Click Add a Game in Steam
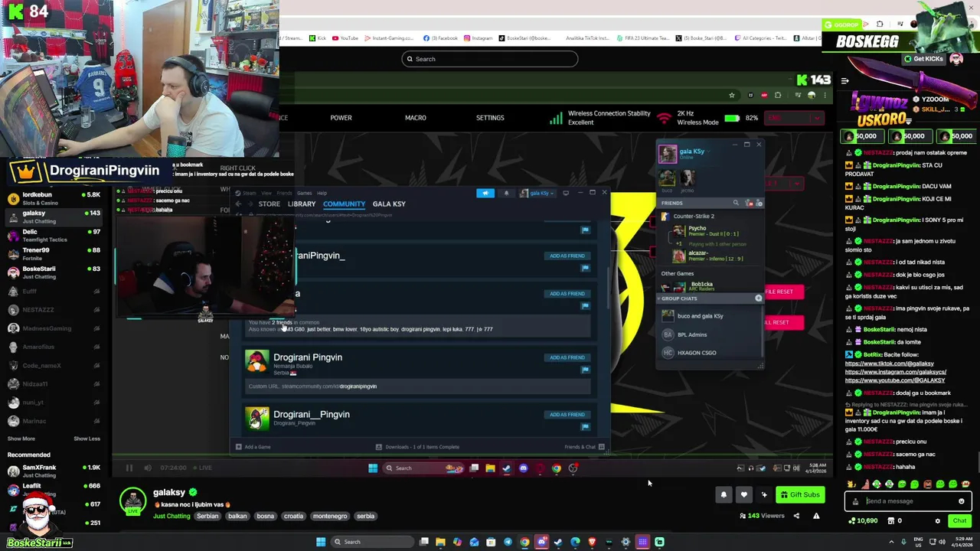Image resolution: width=980 pixels, height=551 pixels. pyautogui.click(x=253, y=447)
